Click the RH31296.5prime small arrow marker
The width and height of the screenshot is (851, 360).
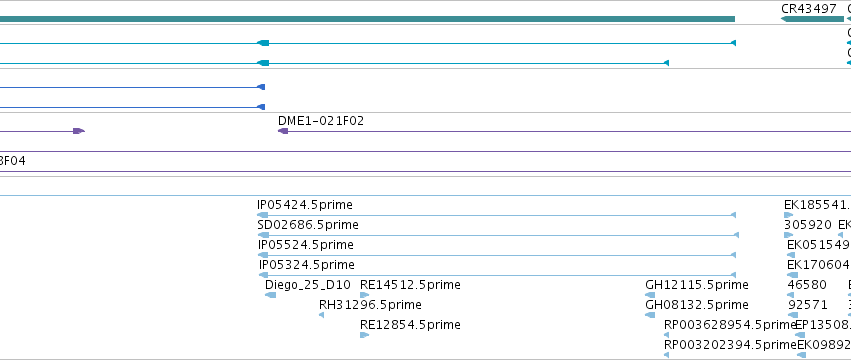click(x=321, y=315)
